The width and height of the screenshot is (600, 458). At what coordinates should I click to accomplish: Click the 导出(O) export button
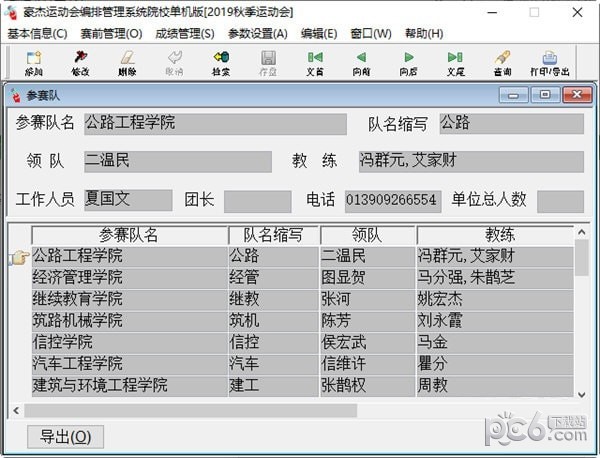[x=65, y=437]
